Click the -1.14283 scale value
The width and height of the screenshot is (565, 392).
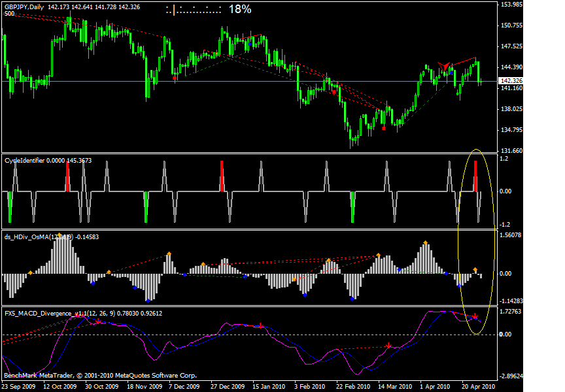(x=511, y=301)
